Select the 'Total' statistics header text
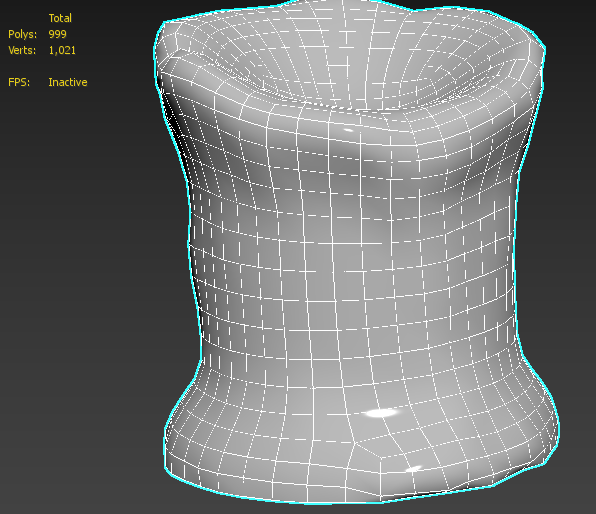596x514 pixels. (60, 18)
